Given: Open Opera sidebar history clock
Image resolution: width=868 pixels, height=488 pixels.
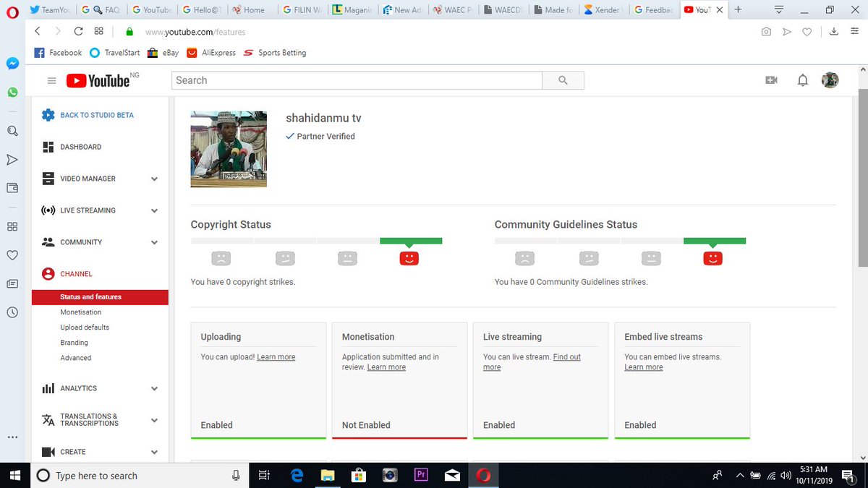Looking at the screenshot, I should tap(12, 313).
